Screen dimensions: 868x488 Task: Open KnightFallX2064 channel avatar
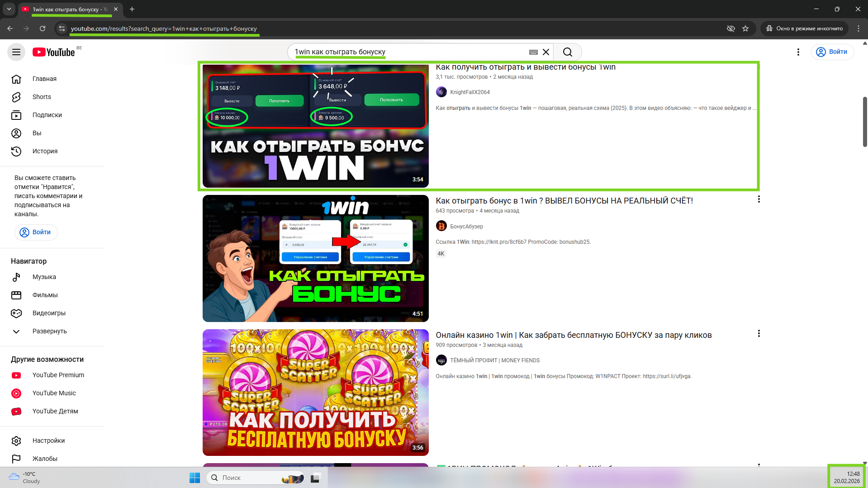pos(441,92)
